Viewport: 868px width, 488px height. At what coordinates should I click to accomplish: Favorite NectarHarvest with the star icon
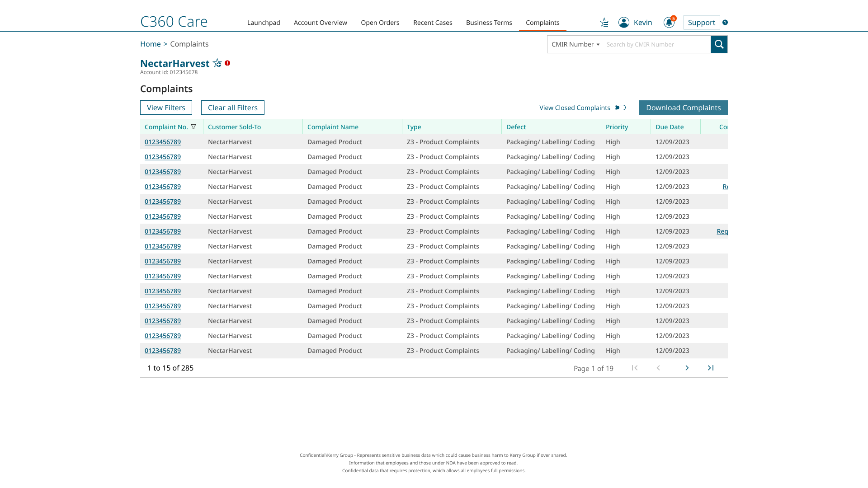217,63
